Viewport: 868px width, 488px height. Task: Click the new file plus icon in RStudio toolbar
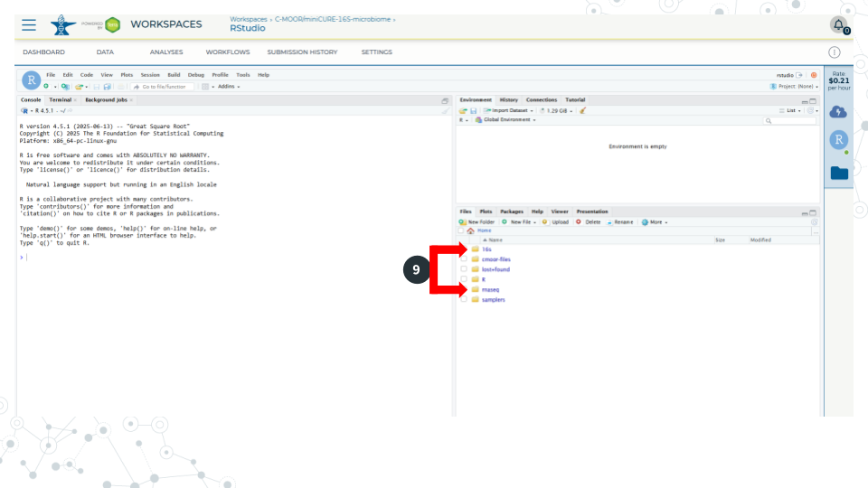46,87
